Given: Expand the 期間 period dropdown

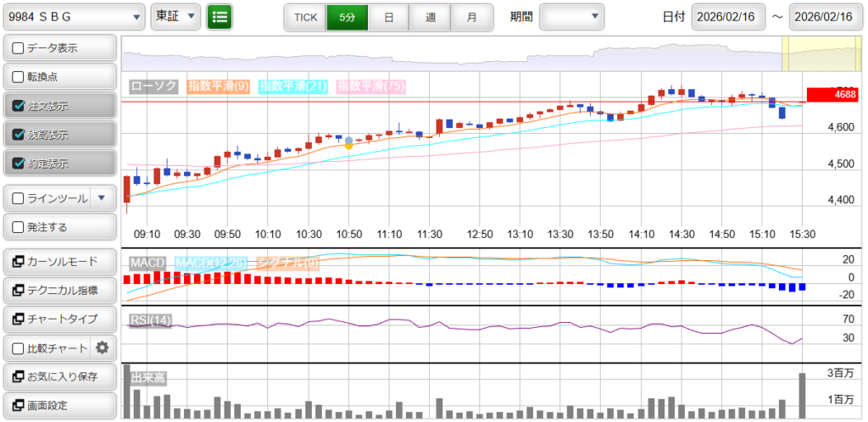Looking at the screenshot, I should (x=572, y=16).
